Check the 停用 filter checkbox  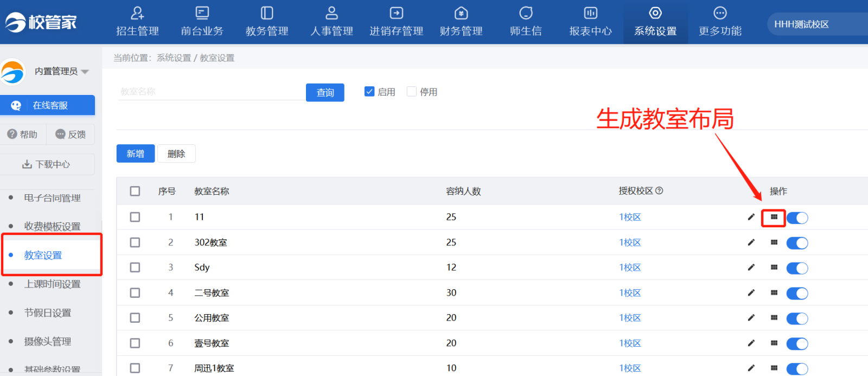pyautogui.click(x=412, y=92)
